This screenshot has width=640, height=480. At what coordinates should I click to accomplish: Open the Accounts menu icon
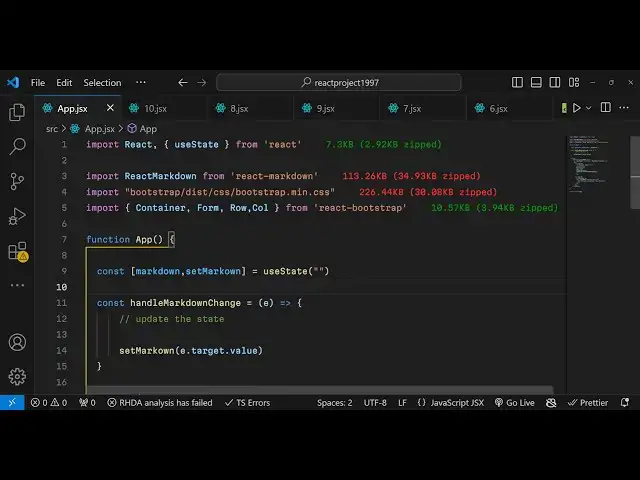17,342
